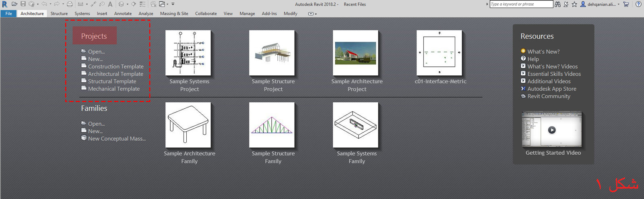Click the keyword search input field
This screenshot has height=199, width=644.
pos(521,4)
